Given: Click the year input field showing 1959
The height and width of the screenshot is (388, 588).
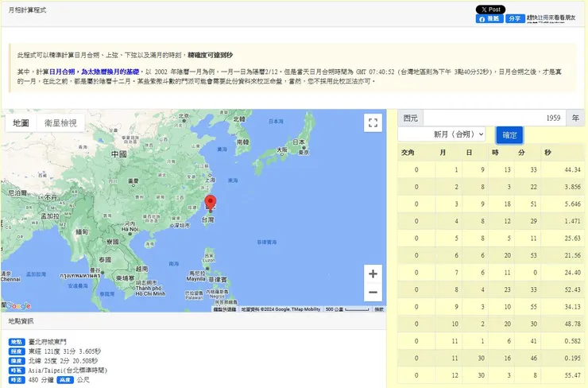Looking at the screenshot, I should click(x=493, y=118).
